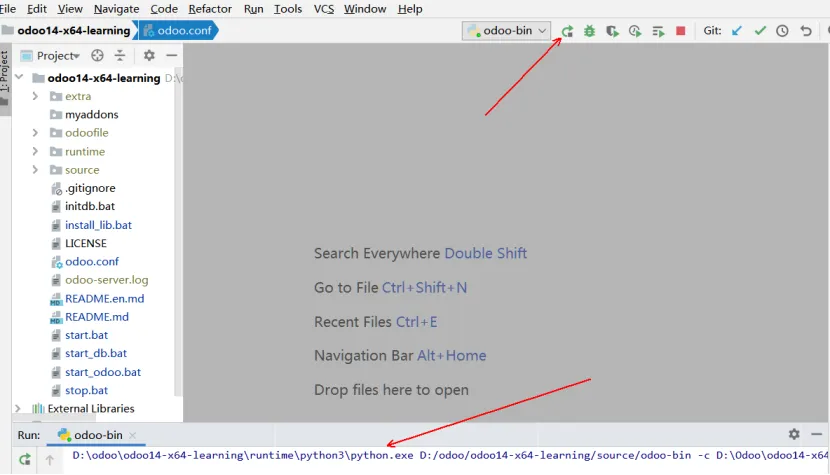Open Project panel settings gear

tap(149, 55)
